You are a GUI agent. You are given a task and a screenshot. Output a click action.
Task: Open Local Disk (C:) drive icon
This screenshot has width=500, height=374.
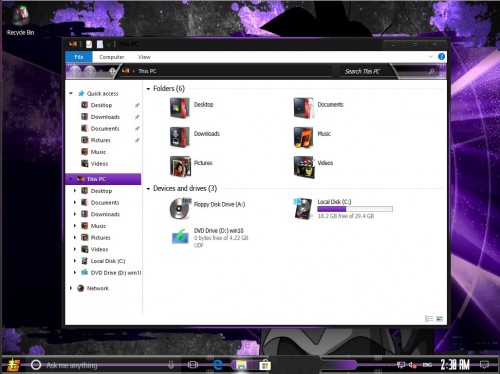(x=303, y=209)
